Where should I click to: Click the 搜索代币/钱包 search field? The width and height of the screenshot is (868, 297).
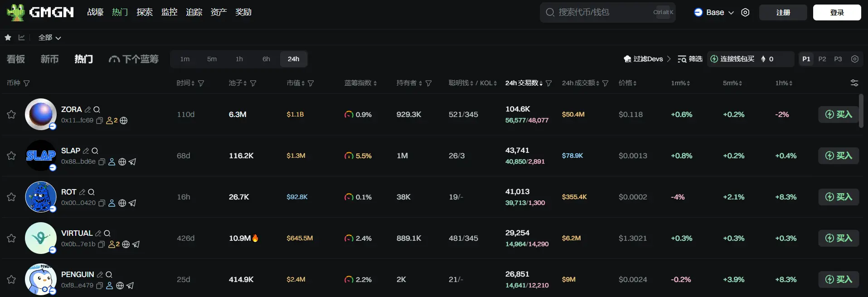[x=607, y=12]
